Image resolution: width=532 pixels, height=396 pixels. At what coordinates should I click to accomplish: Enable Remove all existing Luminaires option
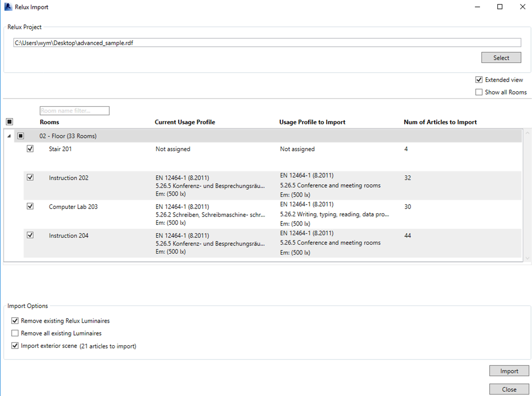coord(15,333)
